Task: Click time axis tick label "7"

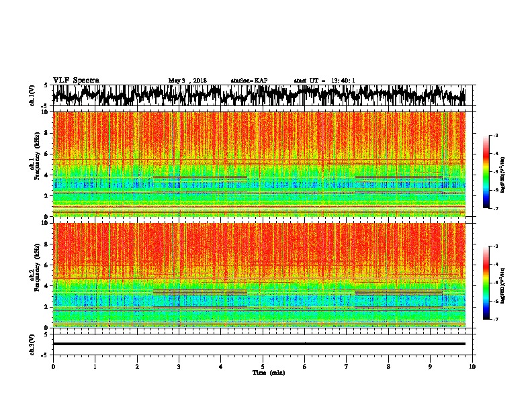Action: coord(347,367)
